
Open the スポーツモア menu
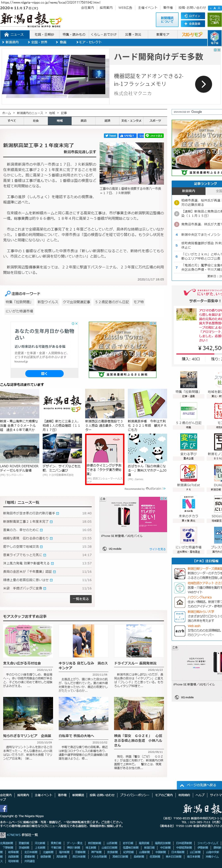click(192, 35)
